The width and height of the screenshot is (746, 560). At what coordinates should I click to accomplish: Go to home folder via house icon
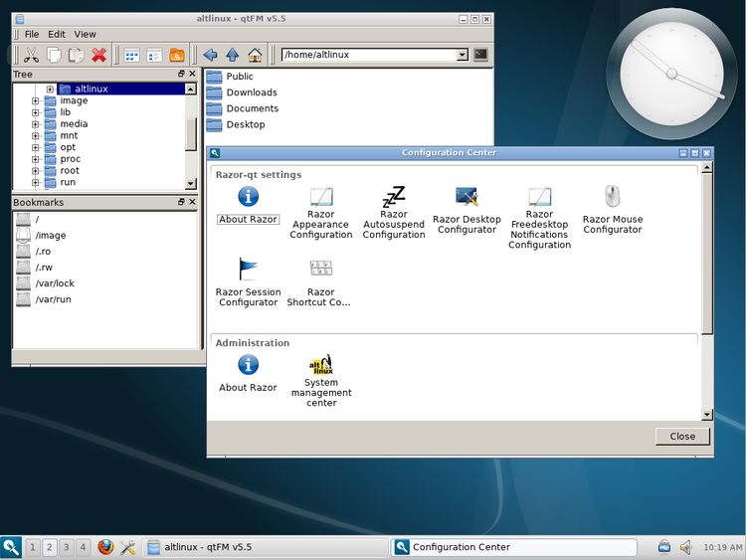tap(255, 55)
